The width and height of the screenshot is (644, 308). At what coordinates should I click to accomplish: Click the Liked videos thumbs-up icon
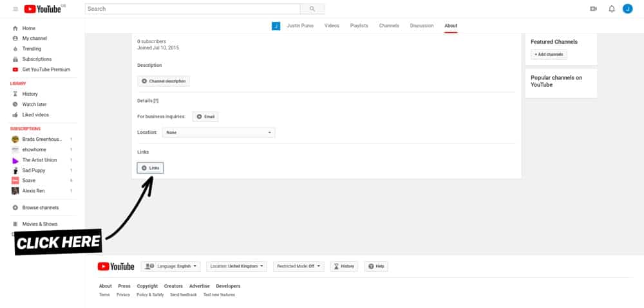coord(15,115)
